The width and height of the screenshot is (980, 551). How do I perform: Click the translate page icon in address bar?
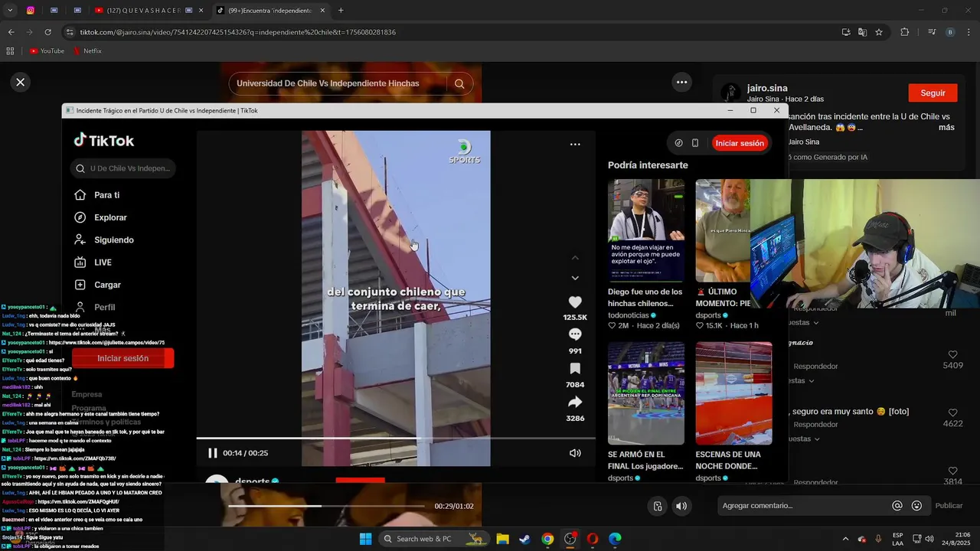(x=862, y=32)
